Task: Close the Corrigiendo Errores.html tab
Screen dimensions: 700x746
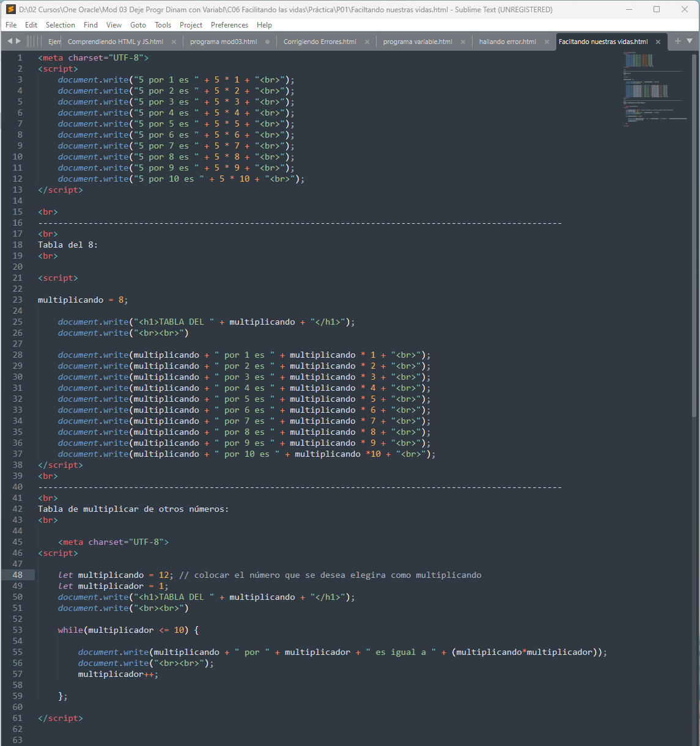Action: click(367, 42)
